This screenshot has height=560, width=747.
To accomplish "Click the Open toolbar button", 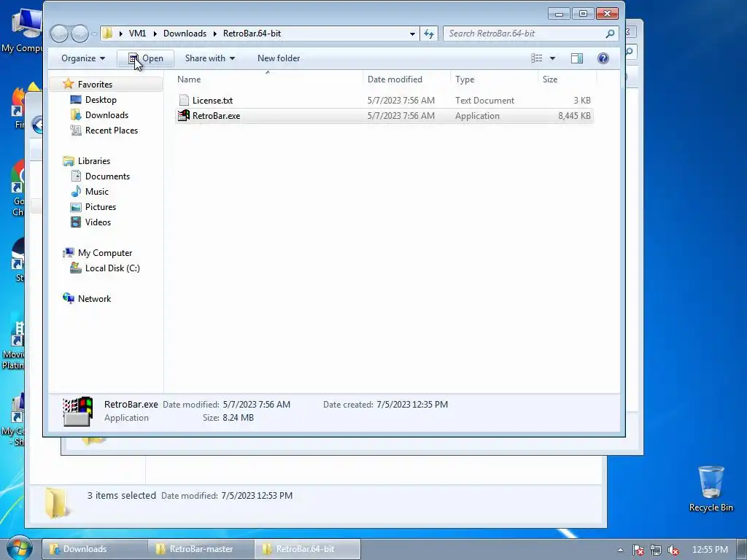I will (x=145, y=58).
